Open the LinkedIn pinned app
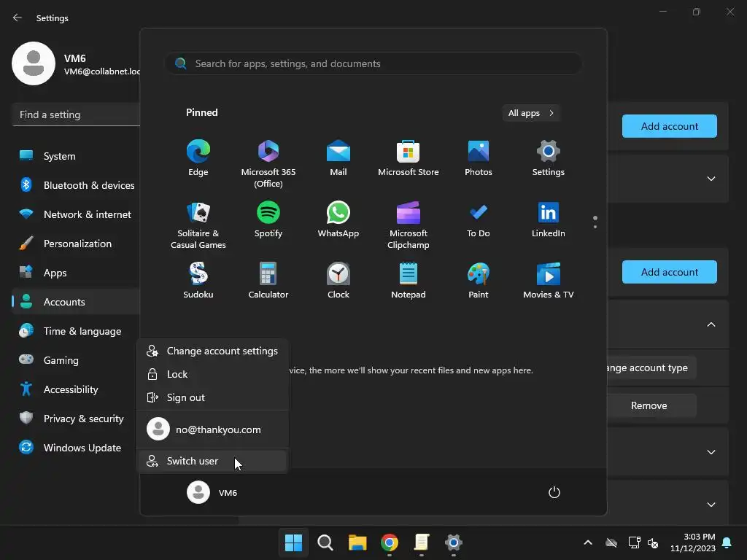 click(549, 219)
